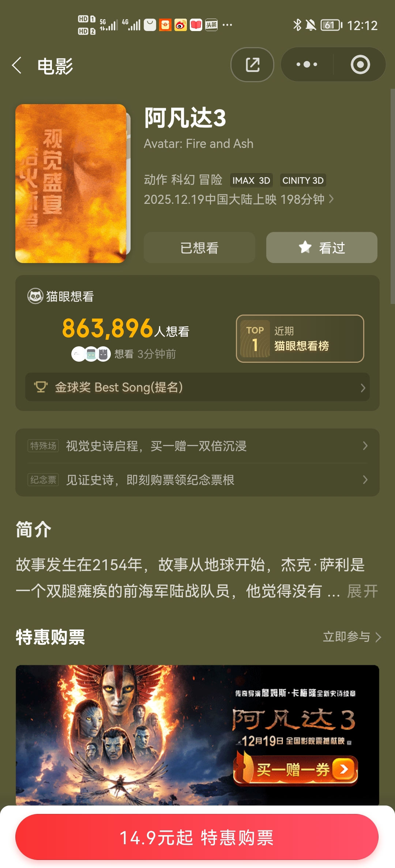
Task: Tap the user avatars beside 想看 3分钟前
Action: point(91,354)
